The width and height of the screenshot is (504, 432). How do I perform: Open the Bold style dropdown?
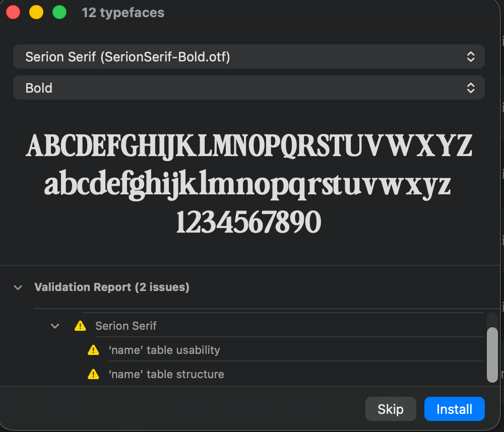(x=248, y=88)
